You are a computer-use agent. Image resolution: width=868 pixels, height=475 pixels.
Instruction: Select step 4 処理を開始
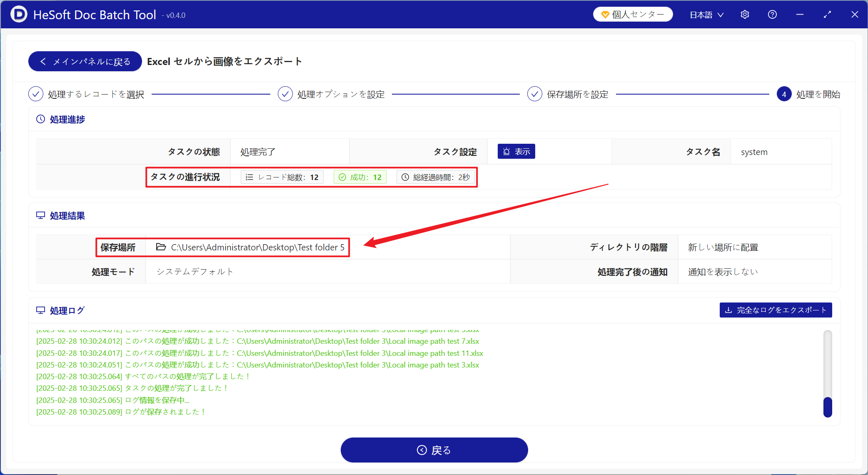point(808,94)
